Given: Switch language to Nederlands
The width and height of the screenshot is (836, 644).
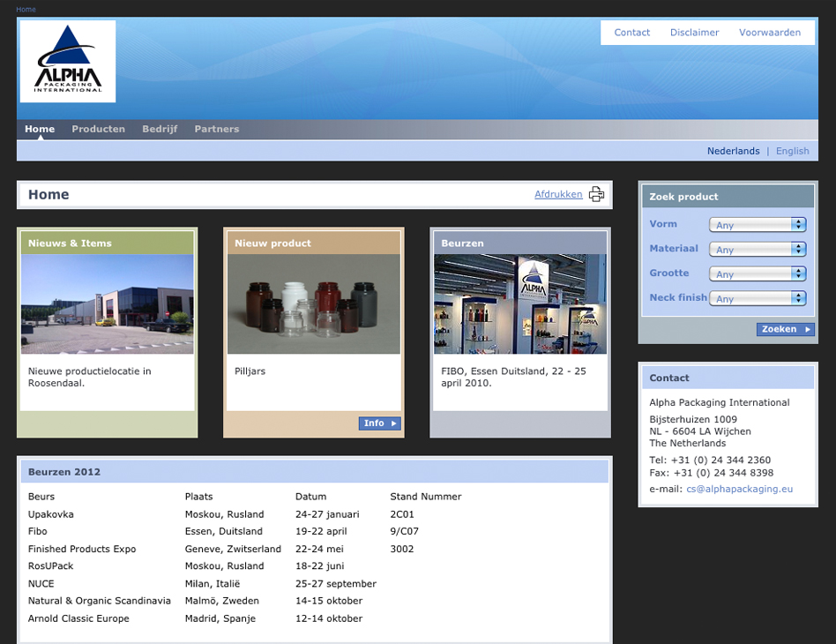Looking at the screenshot, I should pyautogui.click(x=733, y=151).
